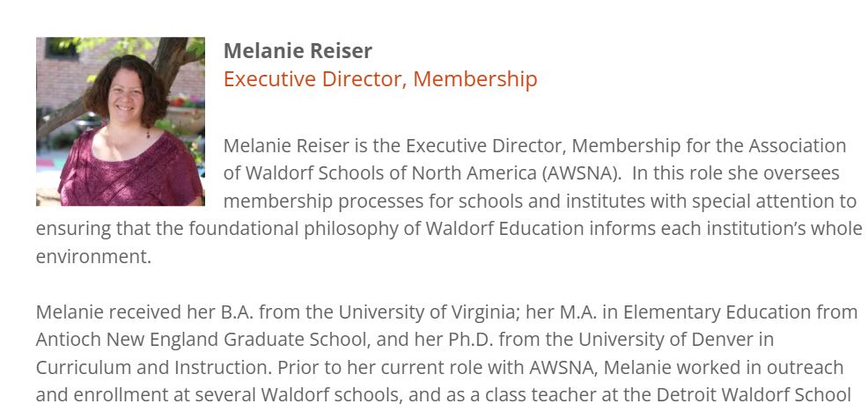Viewport: 868px width, 411px height.
Task: Click the words 'outreach' in the second paragraph
Action: point(806,367)
